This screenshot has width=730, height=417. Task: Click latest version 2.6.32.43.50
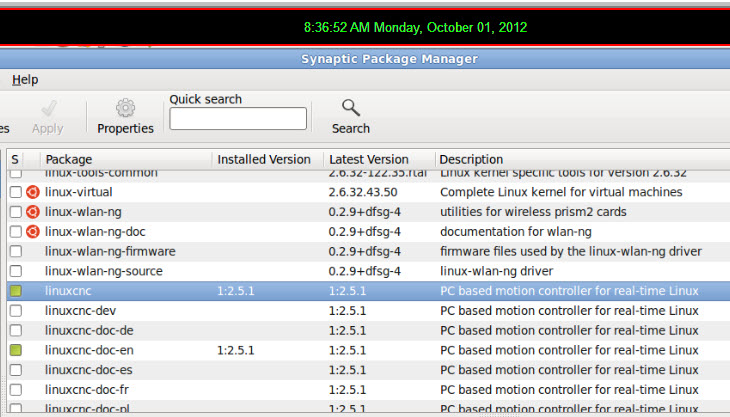pyautogui.click(x=363, y=192)
